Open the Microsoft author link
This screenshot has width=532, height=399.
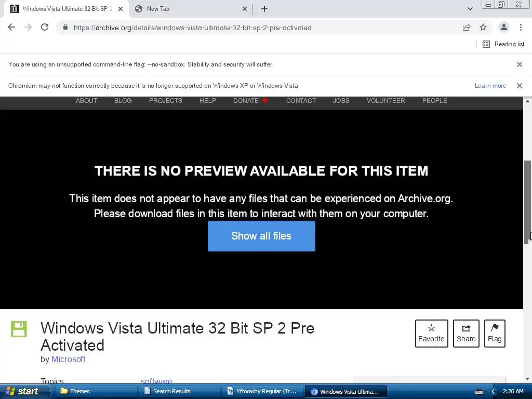[68, 360]
